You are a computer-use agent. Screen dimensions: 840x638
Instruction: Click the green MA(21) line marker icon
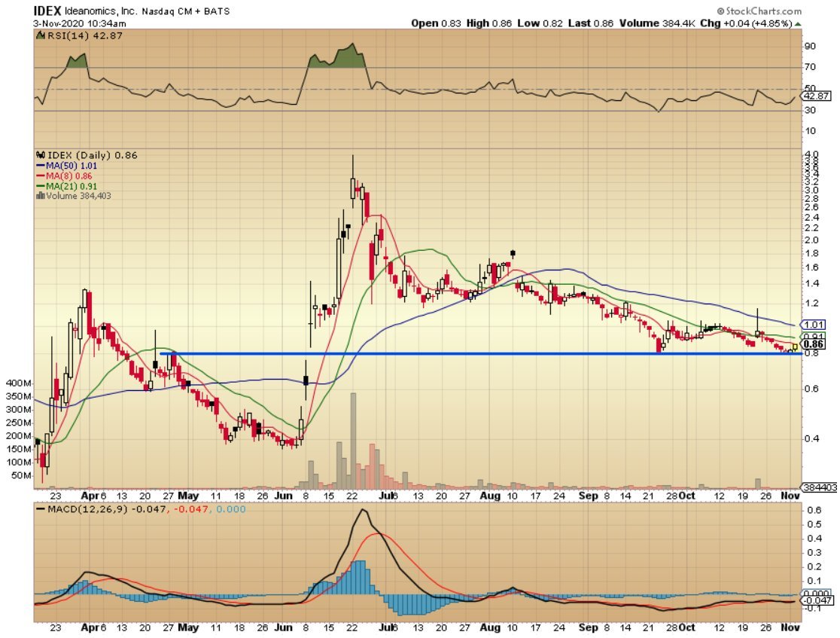(41, 184)
